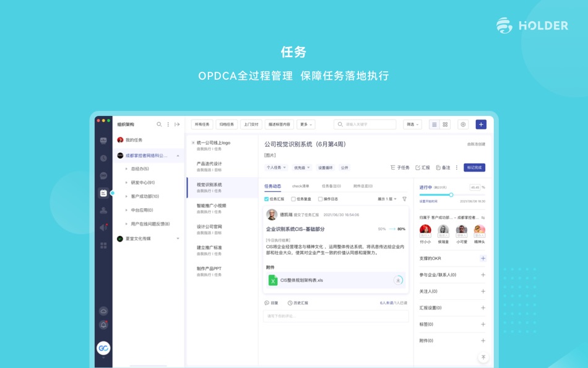Viewport: 588px width, 368px height.
Task: Open the notification bell icon
Action: click(x=103, y=325)
